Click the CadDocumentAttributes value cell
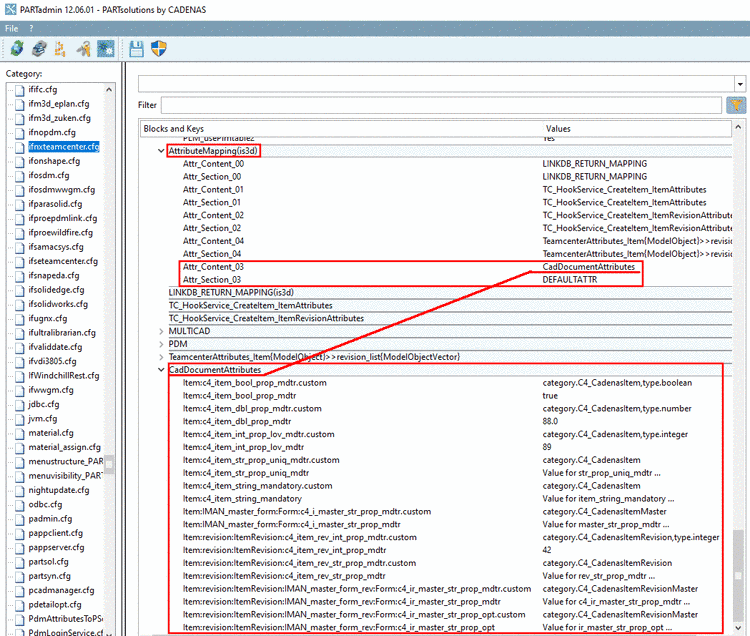This screenshot has width=750, height=636. [x=589, y=267]
